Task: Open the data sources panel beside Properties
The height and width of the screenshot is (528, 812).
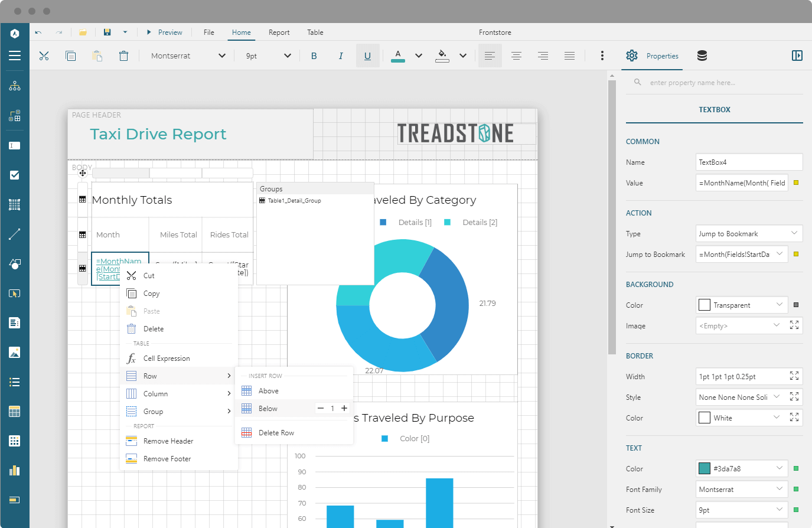Action: click(x=702, y=55)
